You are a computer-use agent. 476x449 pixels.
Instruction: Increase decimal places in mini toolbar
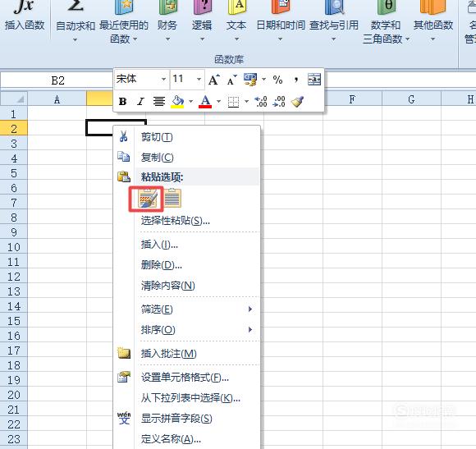[261, 102]
